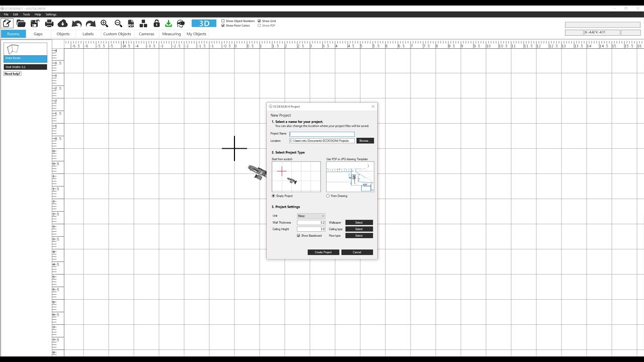Toggle Show Grid checkbox
644x362 pixels.
click(260, 21)
